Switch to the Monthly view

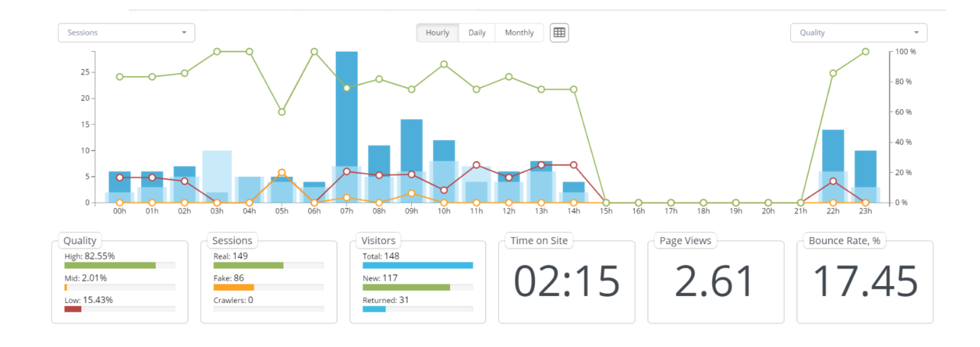(519, 33)
